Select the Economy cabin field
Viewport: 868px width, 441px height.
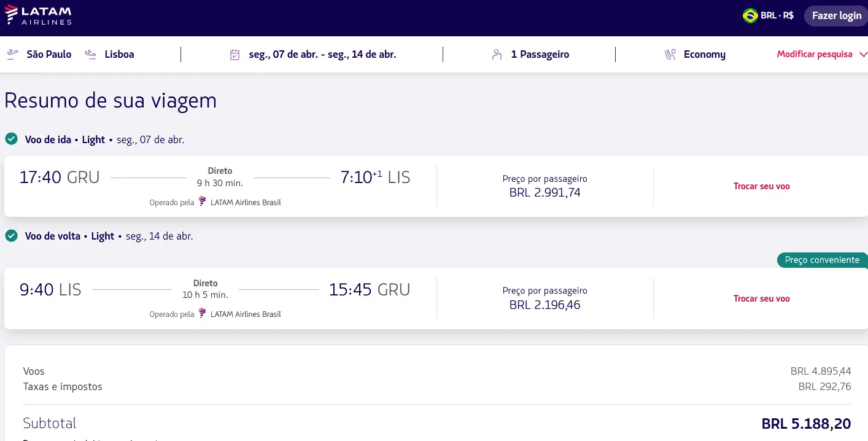pyautogui.click(x=704, y=55)
